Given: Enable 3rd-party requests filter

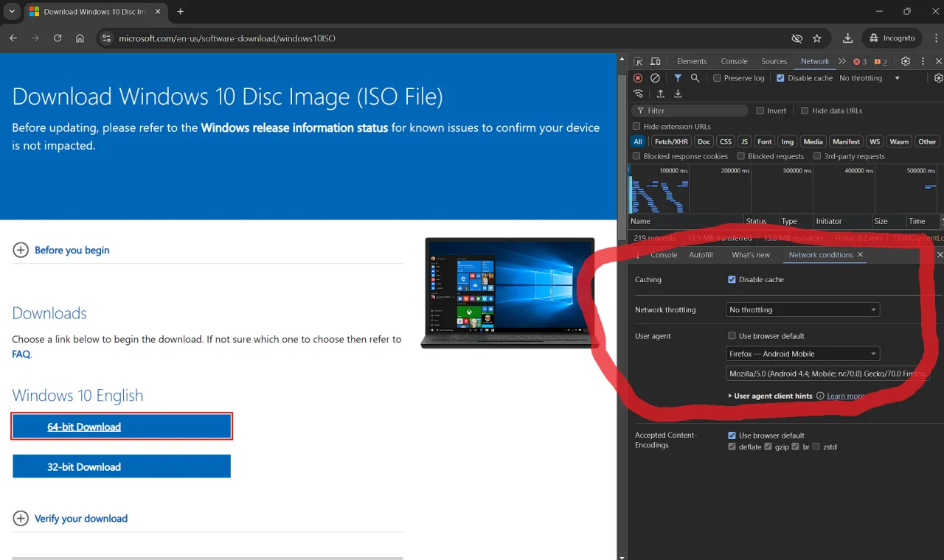Looking at the screenshot, I should [x=817, y=156].
